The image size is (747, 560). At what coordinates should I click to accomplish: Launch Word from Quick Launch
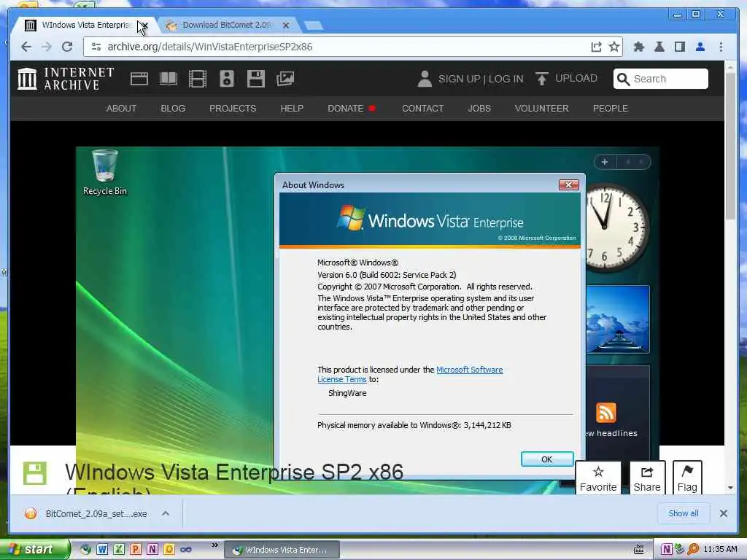pyautogui.click(x=102, y=550)
